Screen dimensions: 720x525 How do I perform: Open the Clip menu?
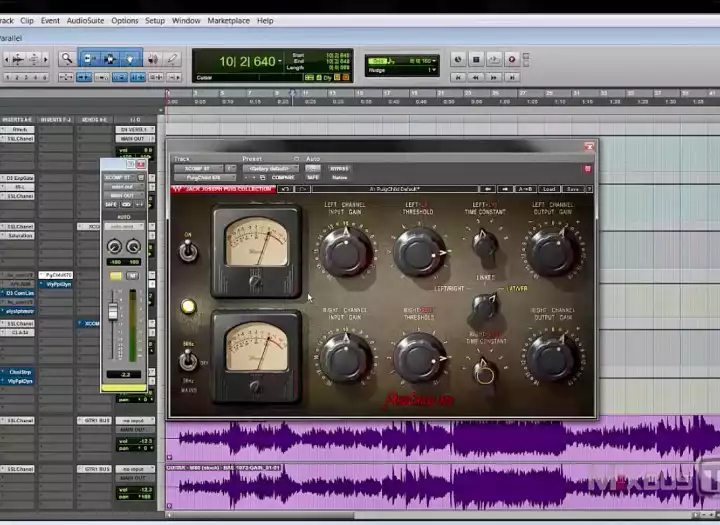27,21
